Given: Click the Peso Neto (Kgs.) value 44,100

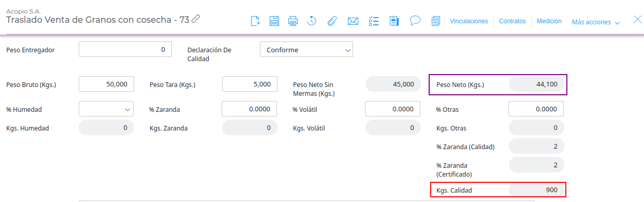Looking at the screenshot, I should point(536,84).
